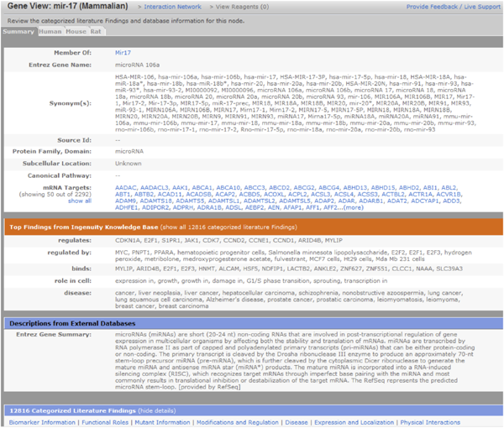Open the Mir17 member link
504x428 pixels.
coord(123,53)
